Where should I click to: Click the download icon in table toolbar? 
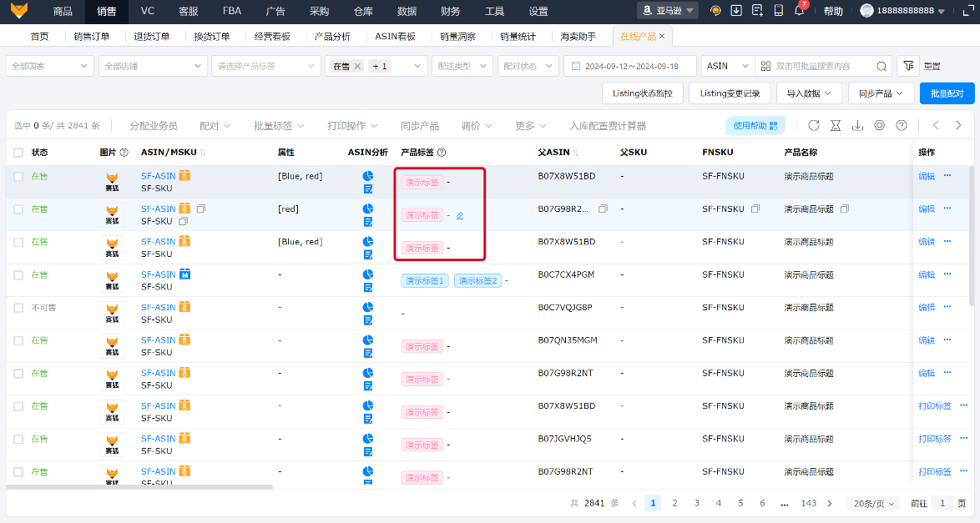[x=857, y=125]
